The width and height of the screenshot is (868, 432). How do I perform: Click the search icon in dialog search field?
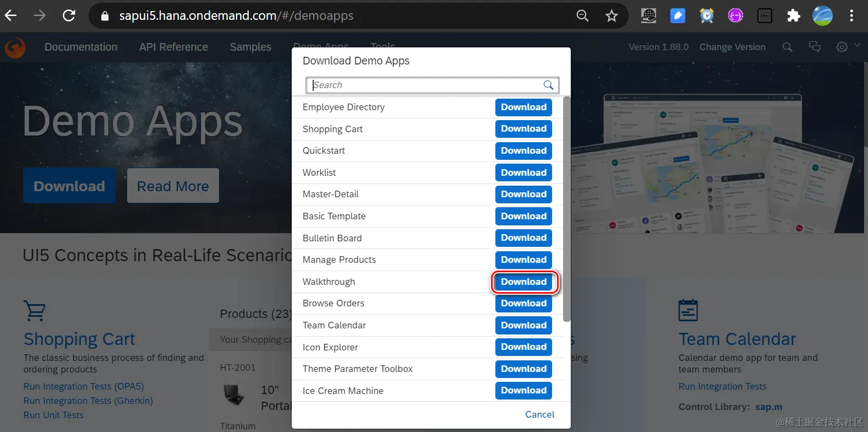(548, 85)
